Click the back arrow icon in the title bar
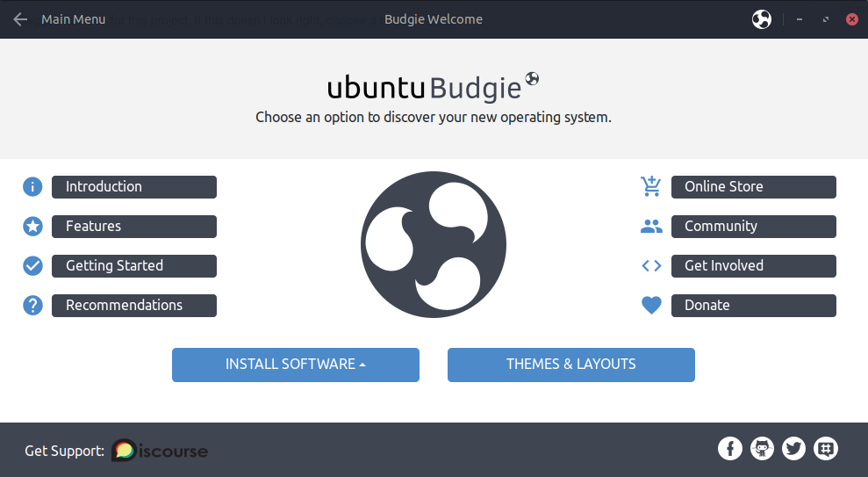 coord(20,19)
